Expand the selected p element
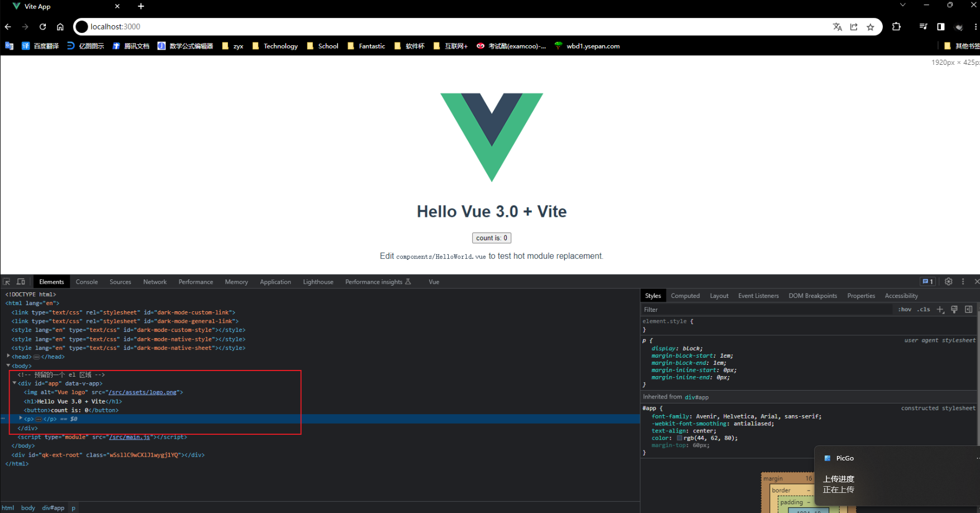This screenshot has height=513, width=980. click(x=21, y=418)
